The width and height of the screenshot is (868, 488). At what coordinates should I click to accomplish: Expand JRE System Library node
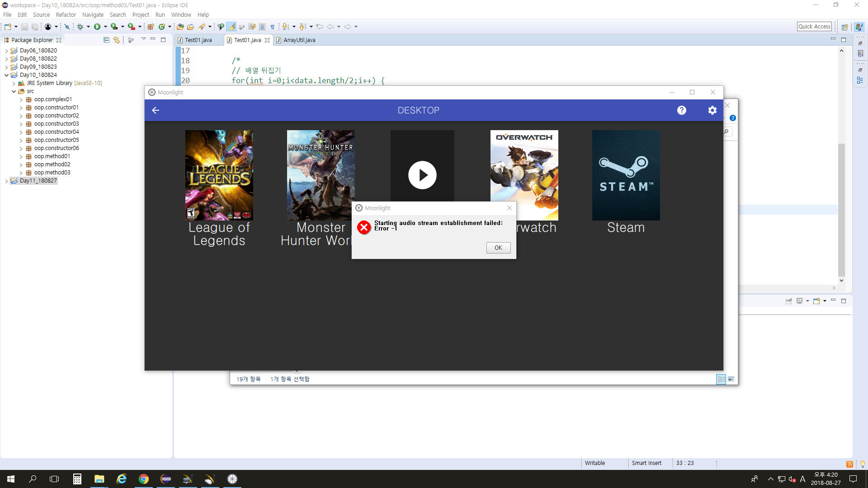click(x=14, y=83)
